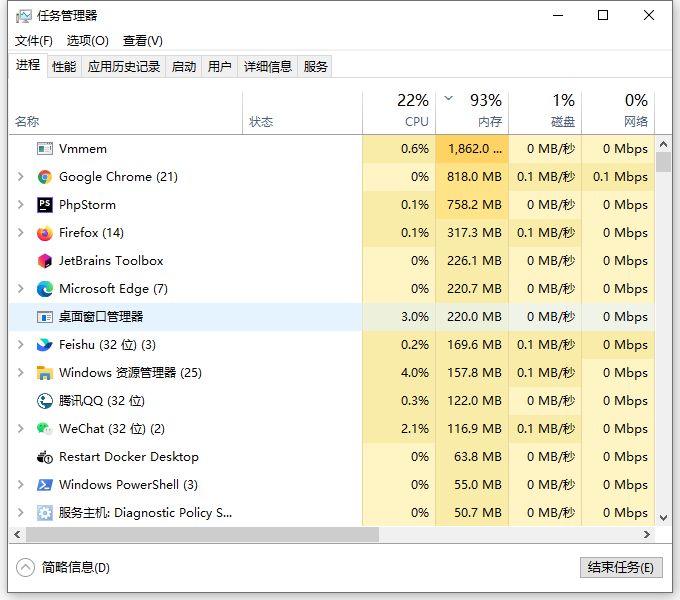Screen dimensions: 680x600
Task: Click the PhpStorm icon
Action: (x=45, y=205)
